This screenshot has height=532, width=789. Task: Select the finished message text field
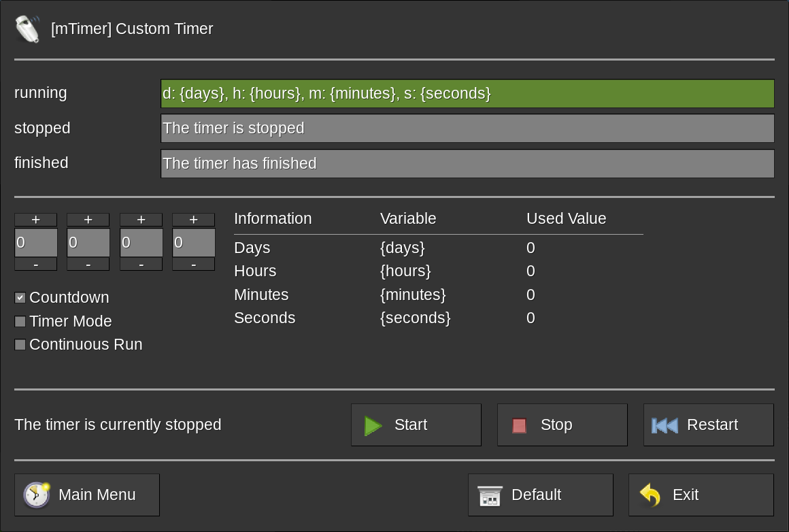point(467,164)
